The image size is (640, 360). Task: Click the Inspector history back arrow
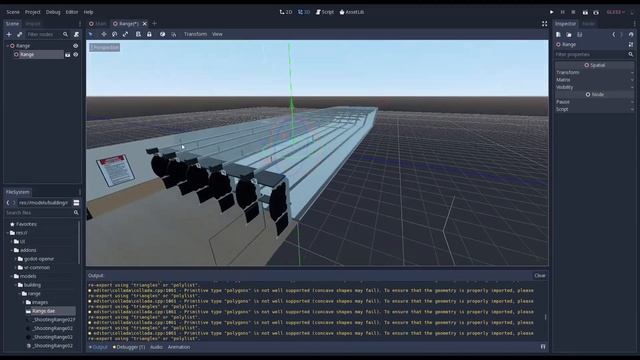[613, 35]
